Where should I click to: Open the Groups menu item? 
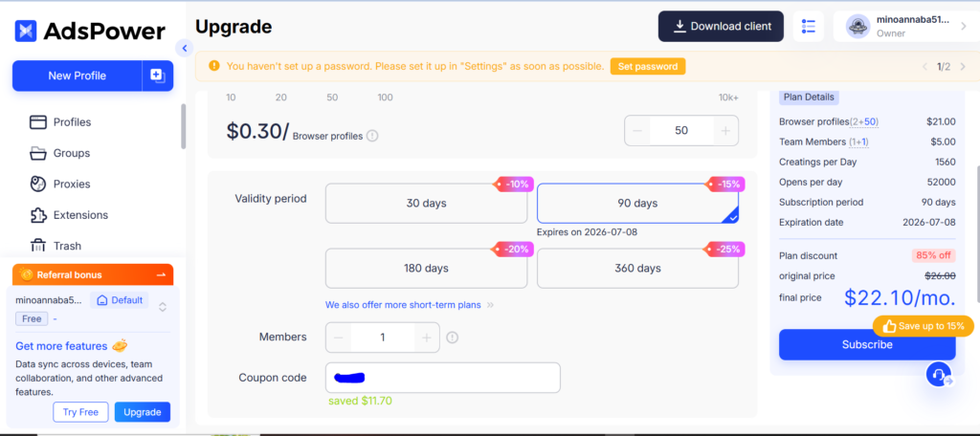[x=72, y=153]
